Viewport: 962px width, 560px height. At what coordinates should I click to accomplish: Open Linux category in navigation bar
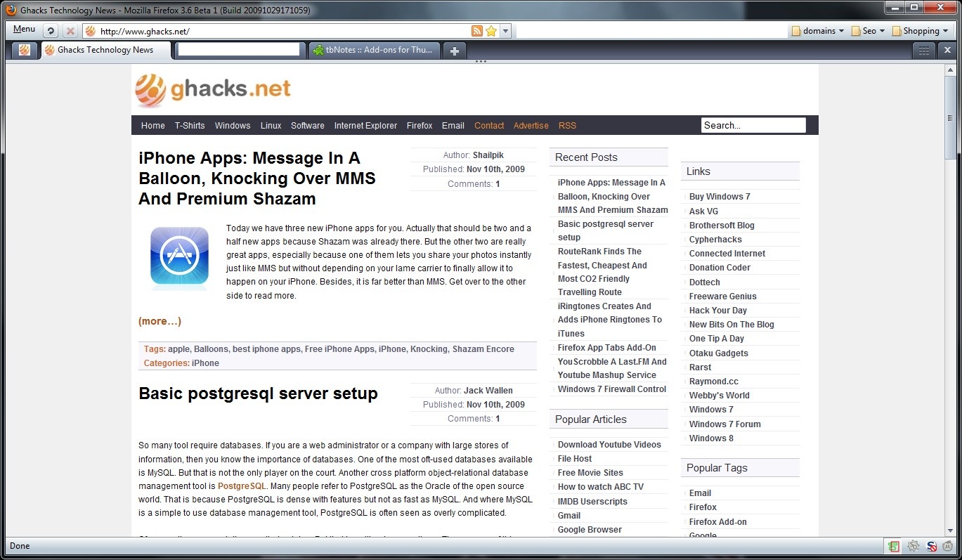(271, 126)
